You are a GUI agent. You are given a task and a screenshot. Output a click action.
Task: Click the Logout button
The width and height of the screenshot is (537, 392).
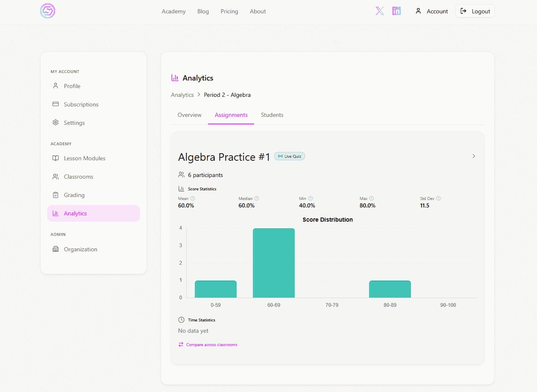tap(475, 11)
